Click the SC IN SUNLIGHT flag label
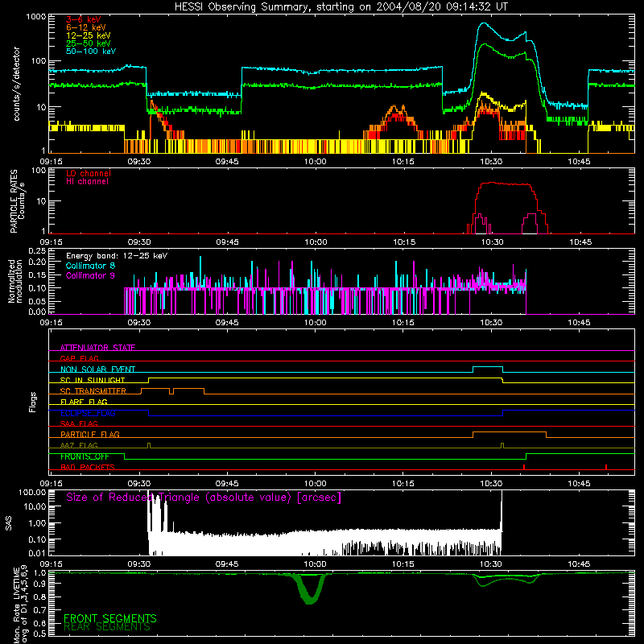The height and width of the screenshot is (644, 644). click(x=93, y=380)
